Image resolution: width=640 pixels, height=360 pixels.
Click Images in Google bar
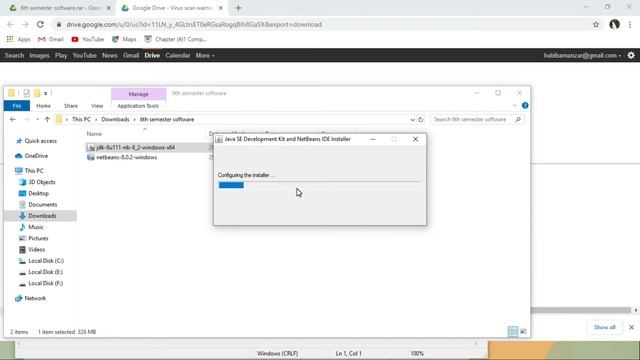39,56
